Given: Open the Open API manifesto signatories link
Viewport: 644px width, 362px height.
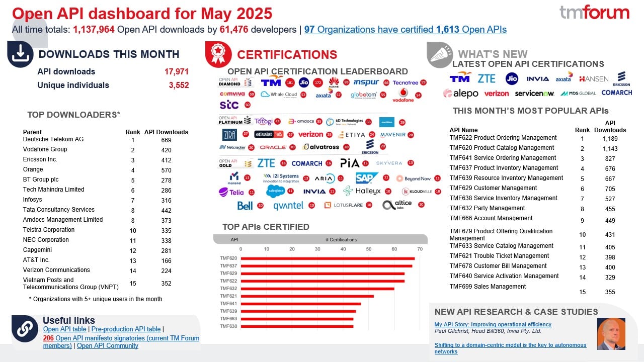Looking at the screenshot, I should (x=121, y=342).
